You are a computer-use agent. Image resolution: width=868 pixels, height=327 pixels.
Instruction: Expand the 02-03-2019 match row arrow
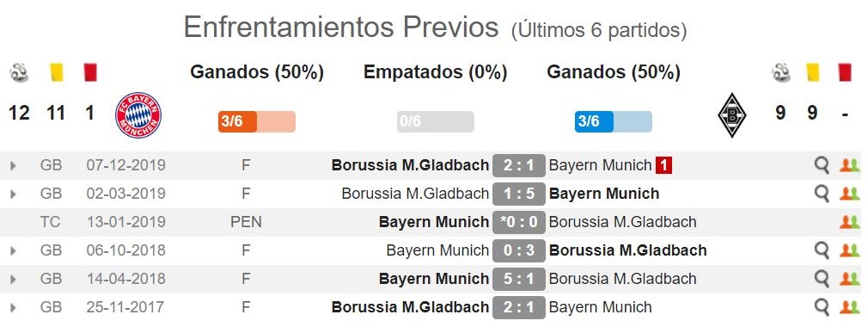pos(13,194)
